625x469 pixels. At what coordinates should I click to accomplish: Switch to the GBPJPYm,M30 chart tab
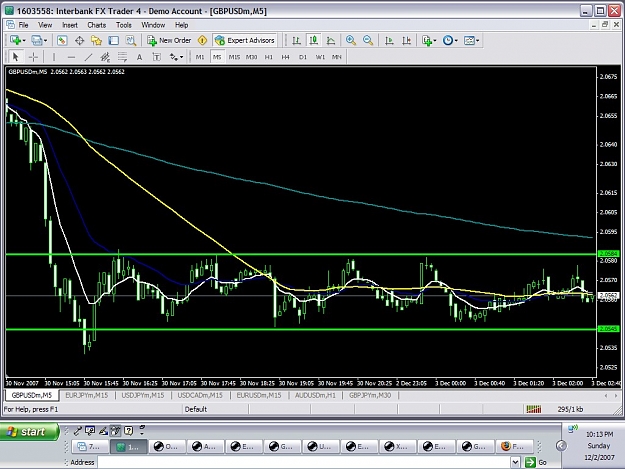coord(370,395)
